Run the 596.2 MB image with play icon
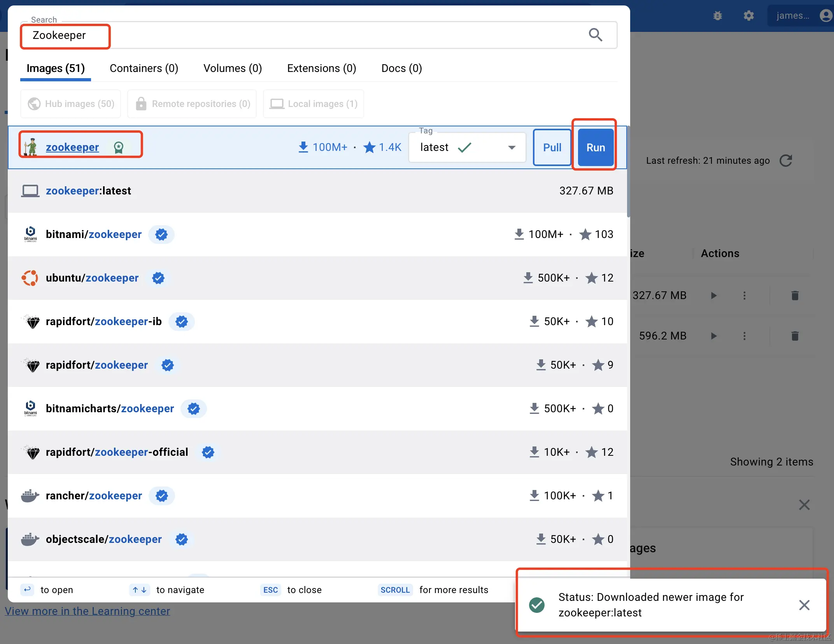Image resolution: width=834 pixels, height=644 pixels. coord(713,336)
